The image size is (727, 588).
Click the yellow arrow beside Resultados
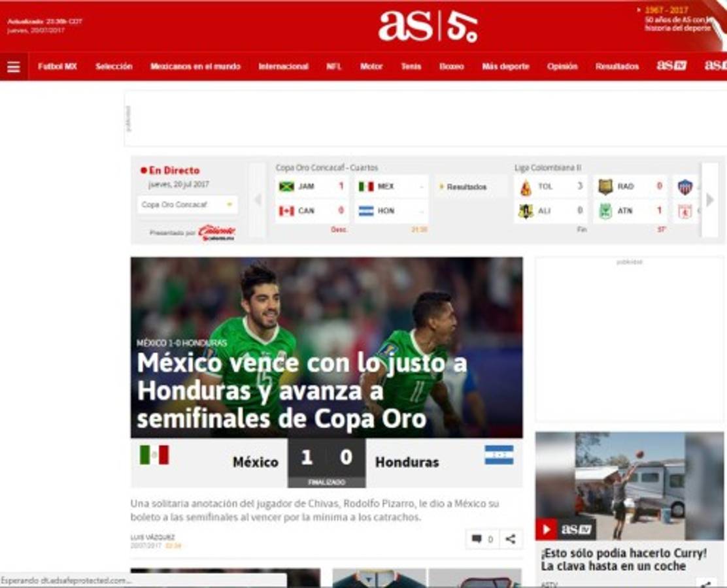(441, 186)
